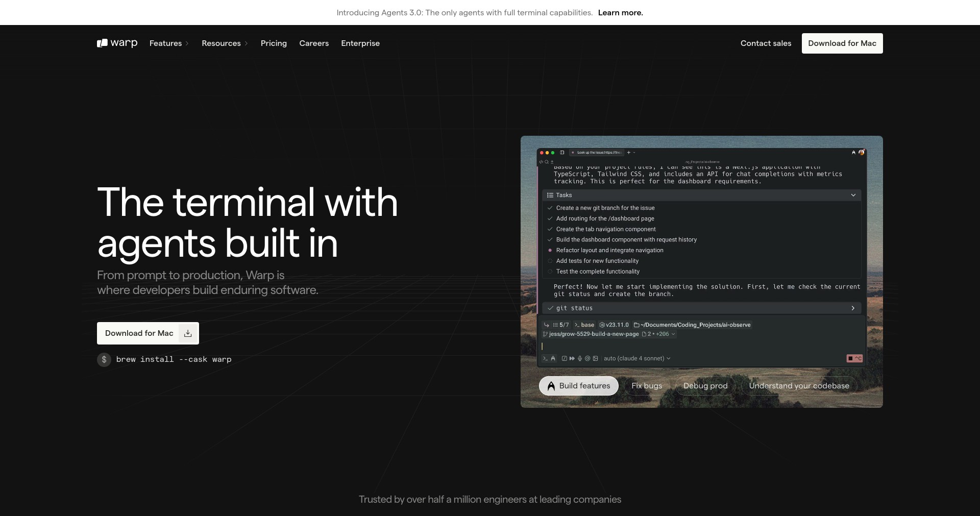The width and height of the screenshot is (980, 516).
Task: Click the Node version v23.11.0 chip
Action: pyautogui.click(x=614, y=325)
